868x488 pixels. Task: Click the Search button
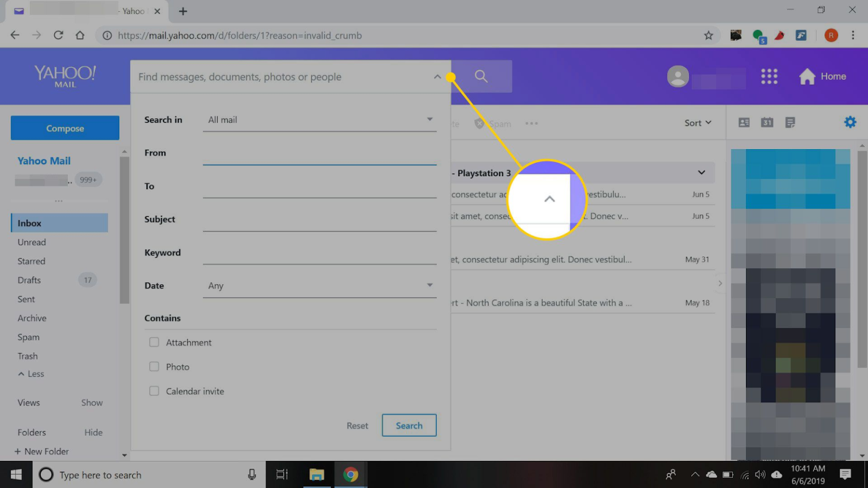point(409,425)
